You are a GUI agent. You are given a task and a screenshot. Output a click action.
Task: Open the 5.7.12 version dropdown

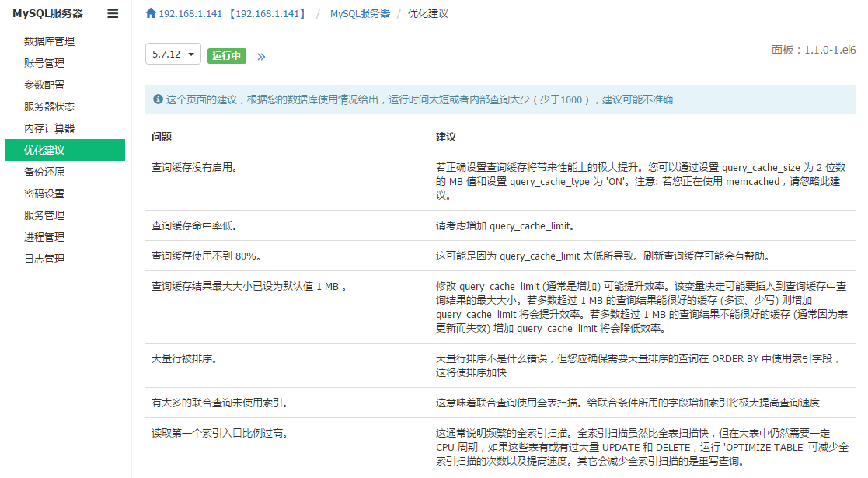[x=173, y=54]
